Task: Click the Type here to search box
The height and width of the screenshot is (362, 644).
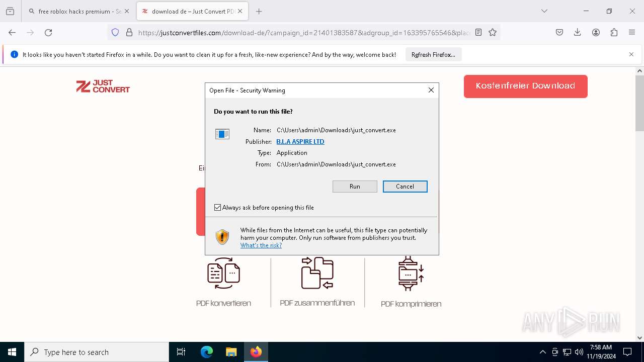Action: click(x=97, y=352)
